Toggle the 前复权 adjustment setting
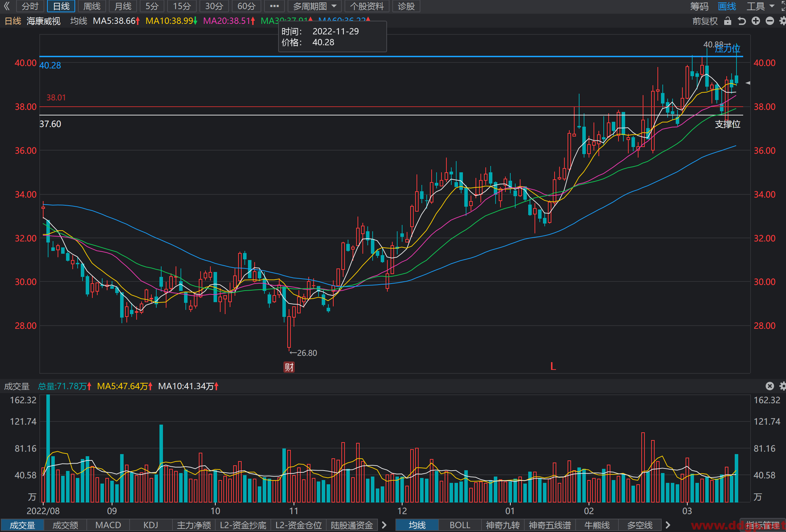Viewport: 786px width, 532px height. coord(705,21)
